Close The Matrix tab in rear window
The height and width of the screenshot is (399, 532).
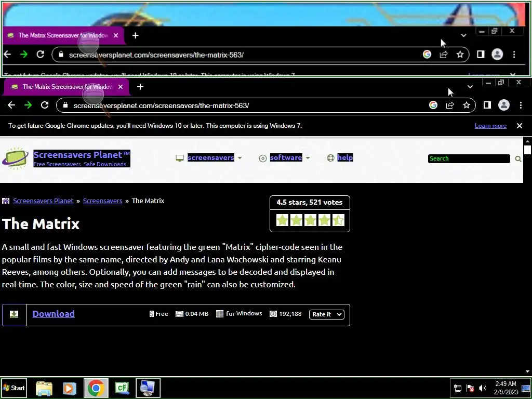point(116,35)
